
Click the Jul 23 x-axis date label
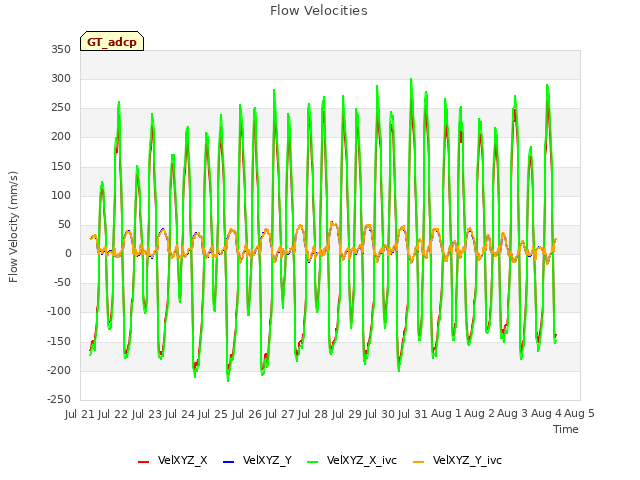coord(147,414)
